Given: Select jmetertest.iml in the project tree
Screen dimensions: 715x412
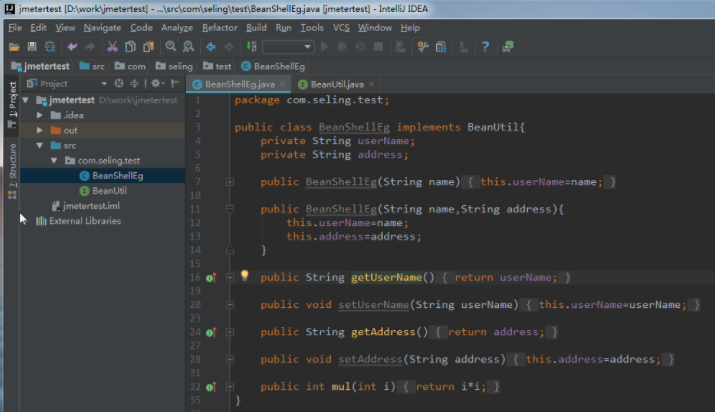Looking at the screenshot, I should (x=91, y=205).
